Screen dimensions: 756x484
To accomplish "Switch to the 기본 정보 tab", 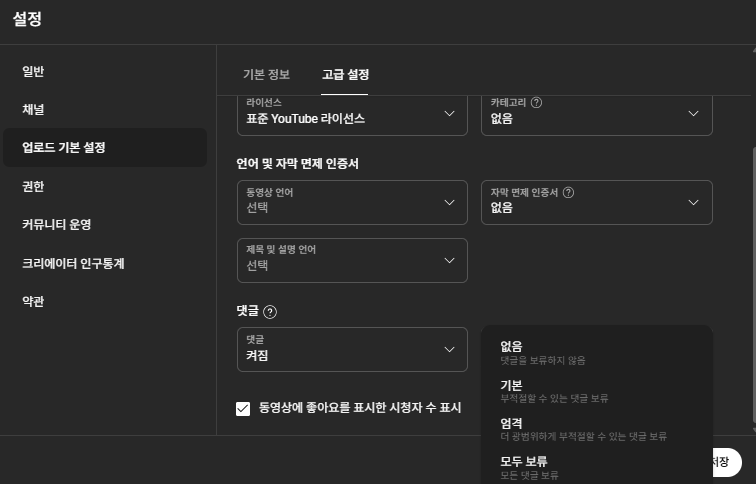I will click(266, 74).
